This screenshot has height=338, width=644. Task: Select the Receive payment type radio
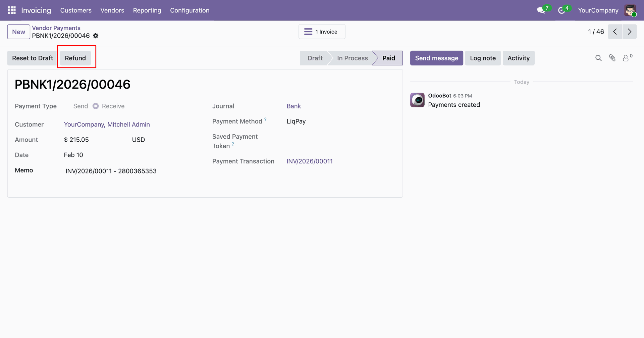96,106
